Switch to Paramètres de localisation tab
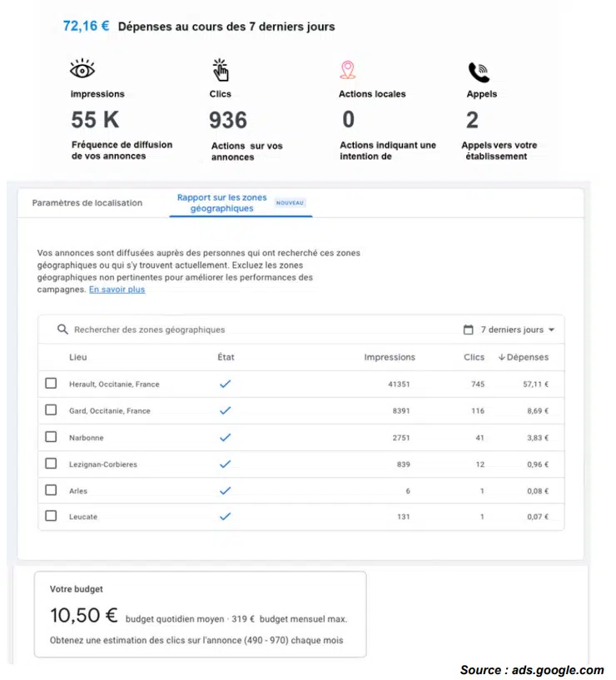Image resolution: width=616 pixels, height=680 pixels. pyautogui.click(x=87, y=202)
